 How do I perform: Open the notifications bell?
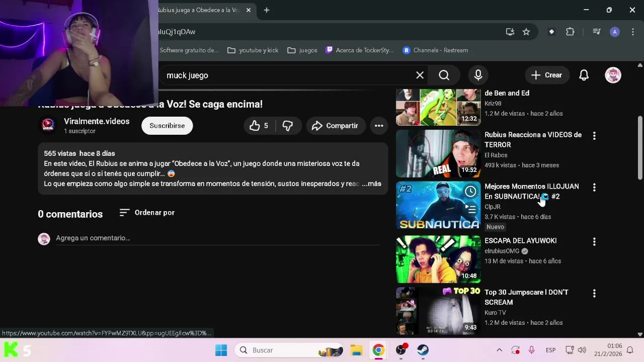584,75
